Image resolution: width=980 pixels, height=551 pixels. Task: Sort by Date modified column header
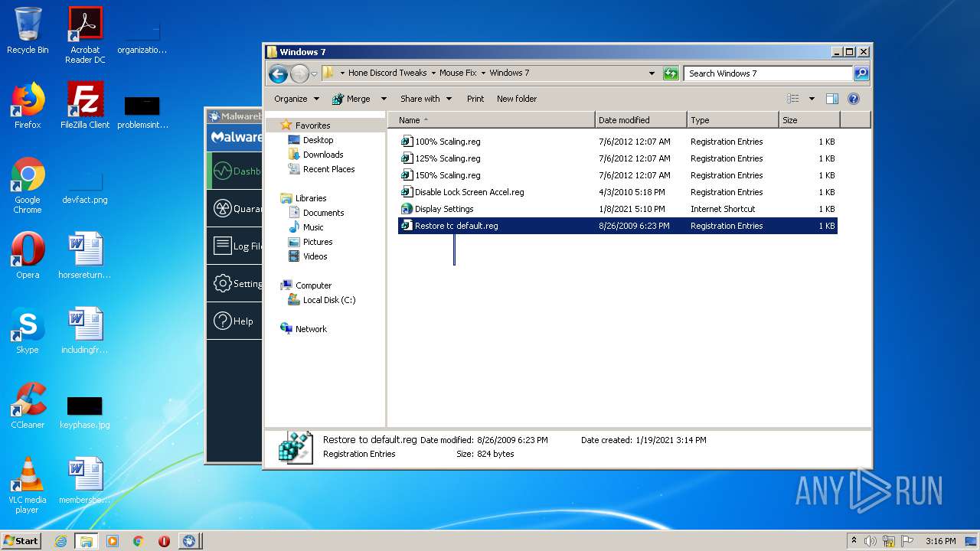click(641, 120)
